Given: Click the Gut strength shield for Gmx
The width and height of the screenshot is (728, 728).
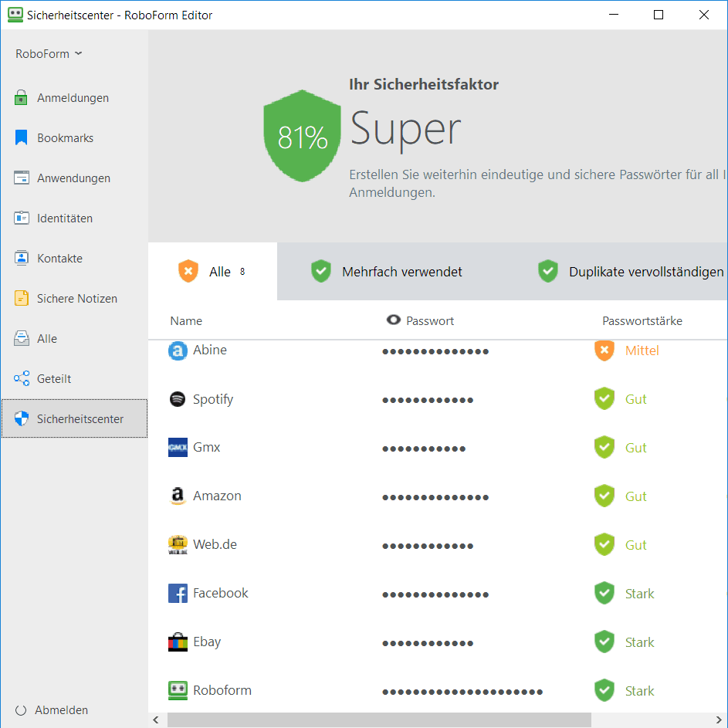Looking at the screenshot, I should [604, 447].
